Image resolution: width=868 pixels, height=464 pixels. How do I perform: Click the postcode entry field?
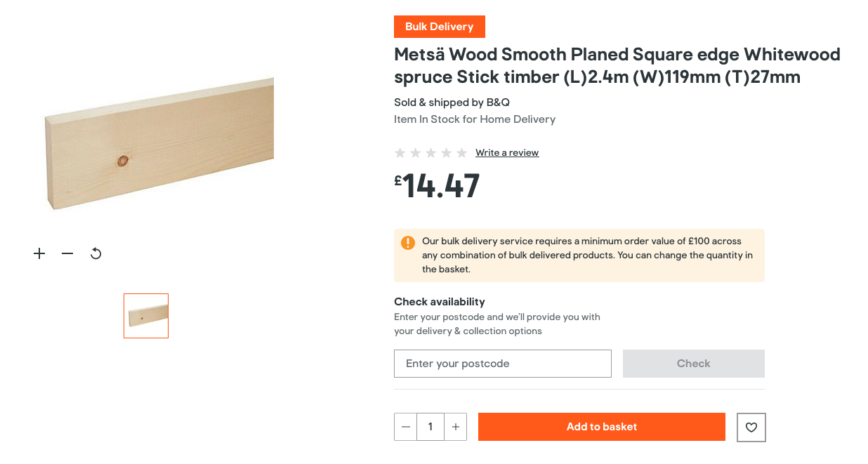click(x=503, y=363)
